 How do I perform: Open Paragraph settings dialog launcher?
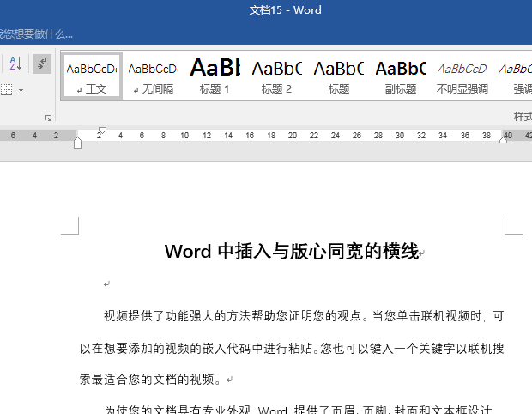48,118
